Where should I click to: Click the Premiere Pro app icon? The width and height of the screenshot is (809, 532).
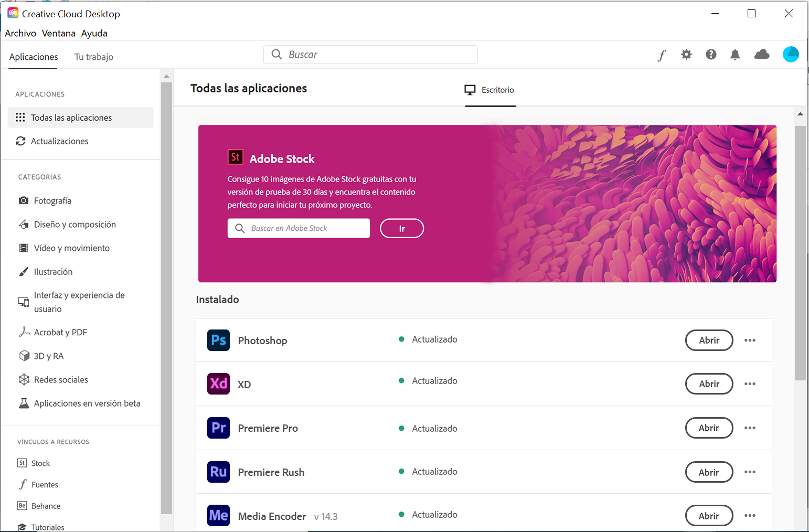(x=218, y=428)
